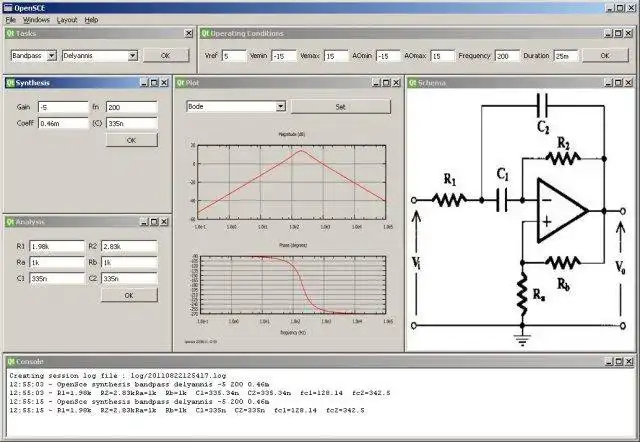
Task: Click the Qt icon on Tasks panel
Action: click(x=10, y=33)
